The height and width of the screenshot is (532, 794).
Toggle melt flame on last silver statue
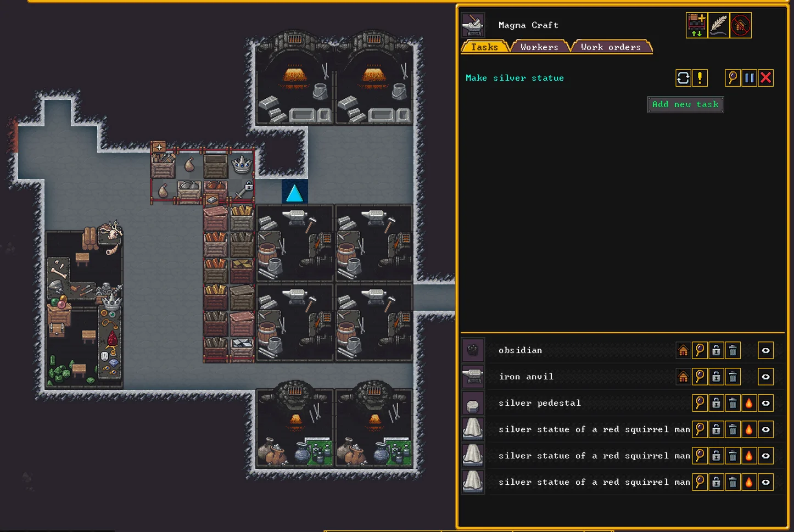pyautogui.click(x=749, y=482)
